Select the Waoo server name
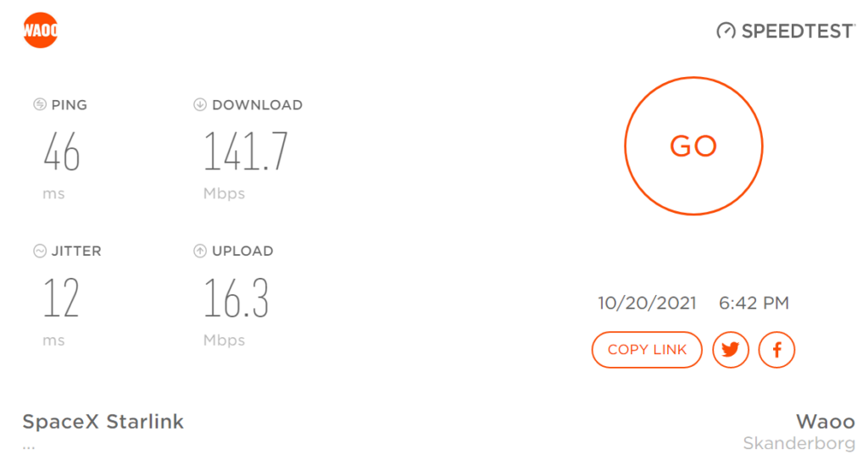 826,422
